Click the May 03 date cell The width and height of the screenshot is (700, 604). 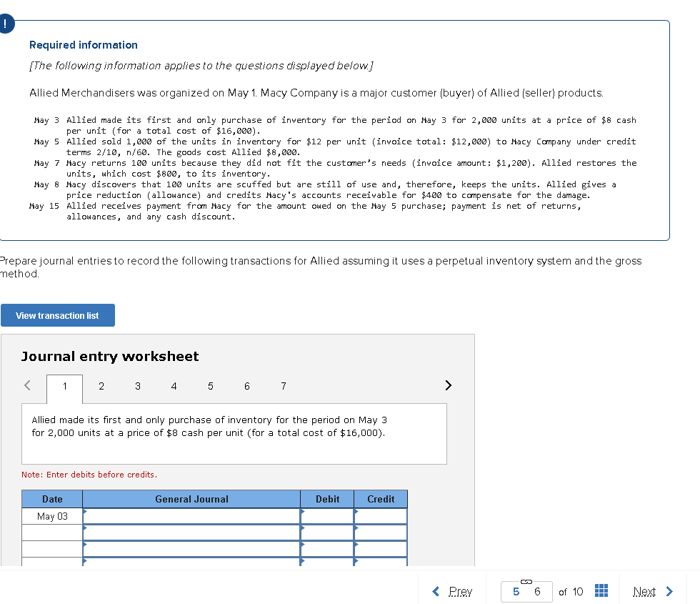(x=52, y=516)
